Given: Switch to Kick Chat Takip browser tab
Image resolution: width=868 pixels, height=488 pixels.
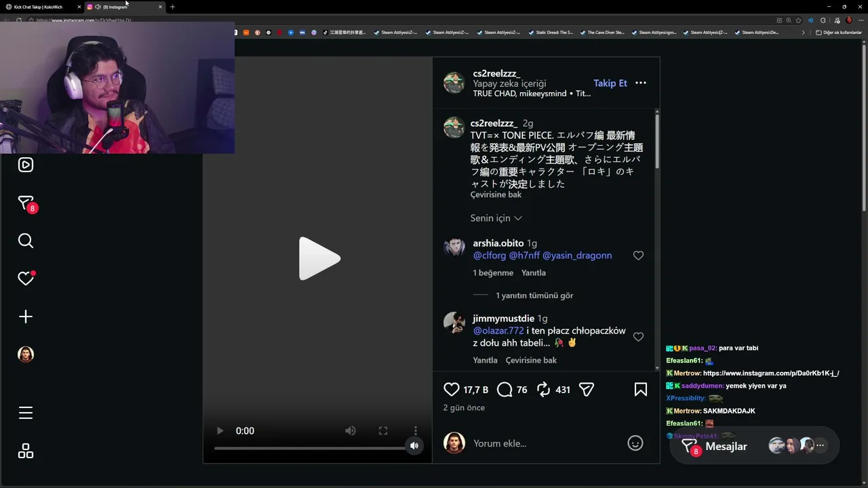Looking at the screenshot, I should (x=41, y=7).
